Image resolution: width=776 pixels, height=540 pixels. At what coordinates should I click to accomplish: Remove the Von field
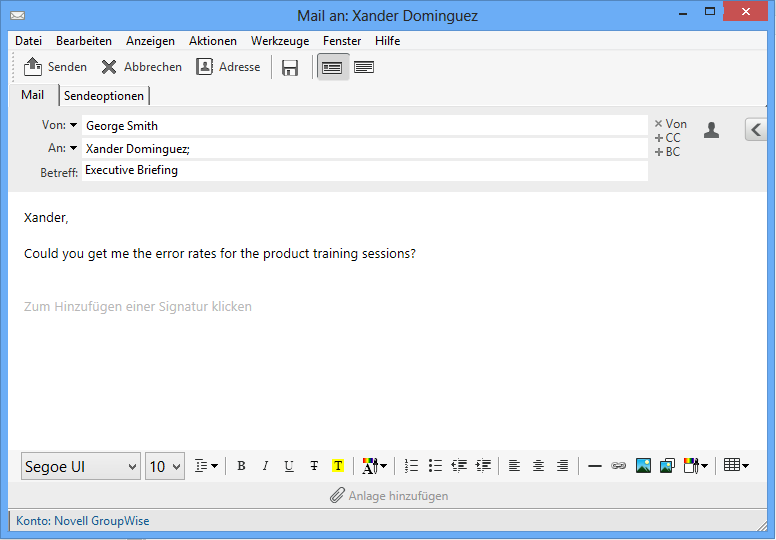coord(671,124)
